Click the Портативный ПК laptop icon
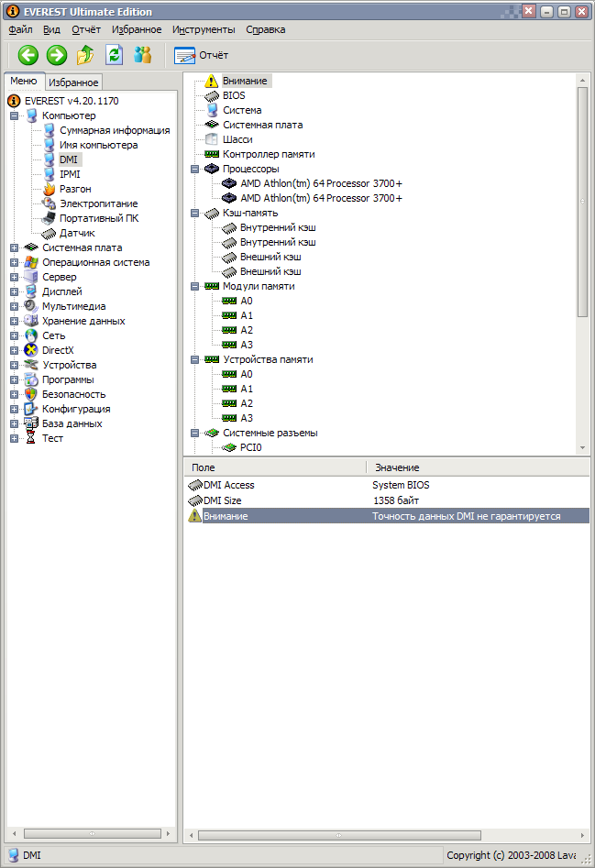 click(x=50, y=218)
